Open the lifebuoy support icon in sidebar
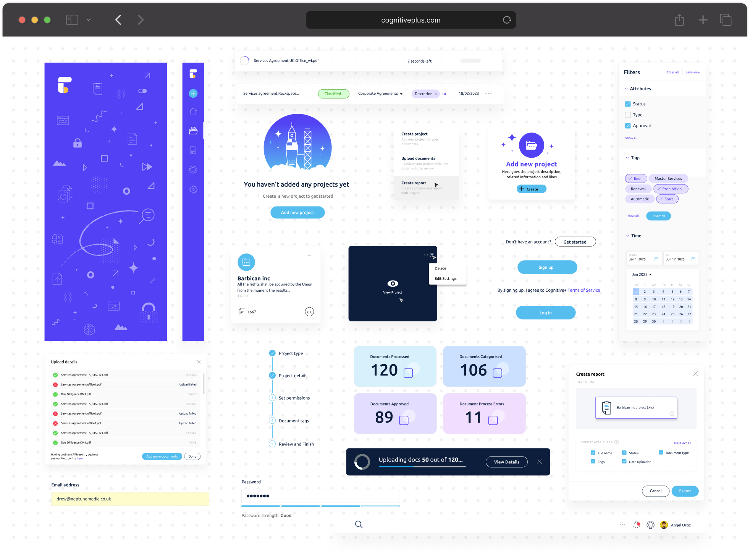Image resolution: width=750 pixels, height=560 pixels. pos(193,169)
